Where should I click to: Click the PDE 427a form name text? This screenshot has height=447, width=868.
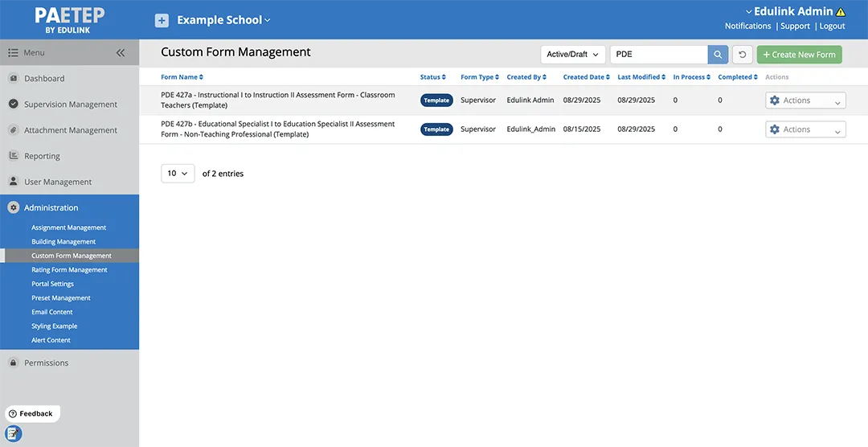click(x=278, y=100)
